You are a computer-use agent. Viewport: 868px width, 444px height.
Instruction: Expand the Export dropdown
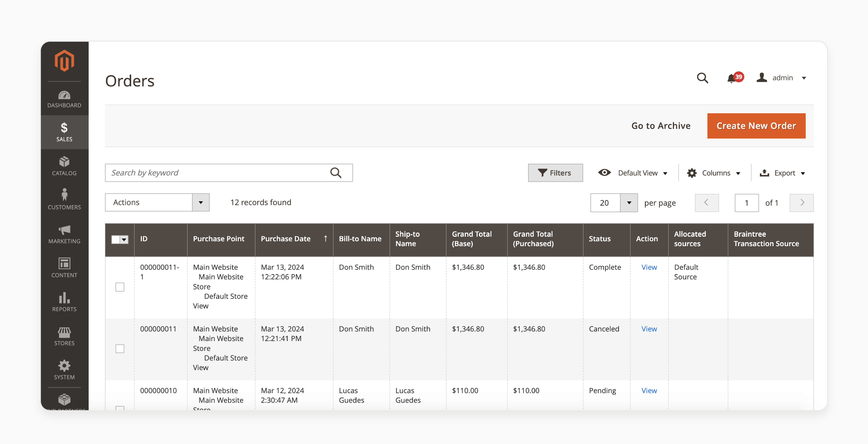(803, 173)
